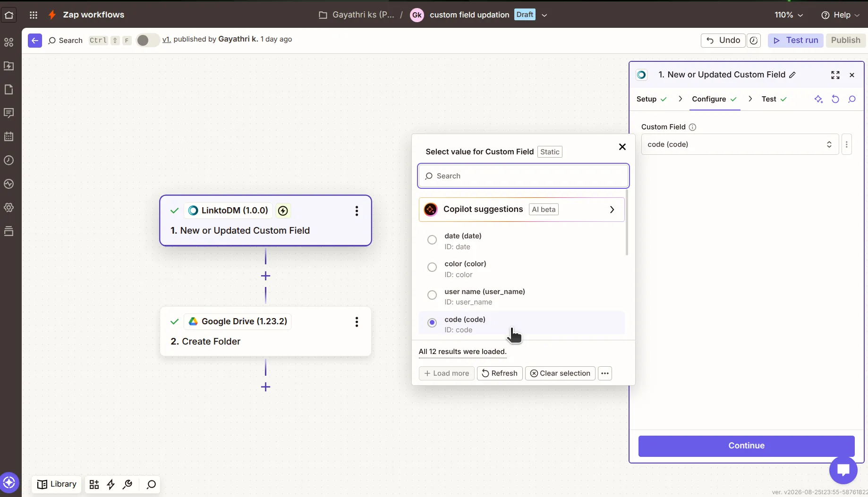Select the user name (user_name) radio option
The image size is (868, 497).
click(x=432, y=295)
